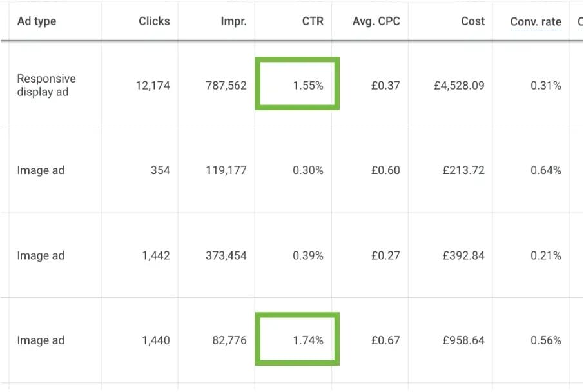
Task: Sort by the Cost column
Action: (472, 21)
